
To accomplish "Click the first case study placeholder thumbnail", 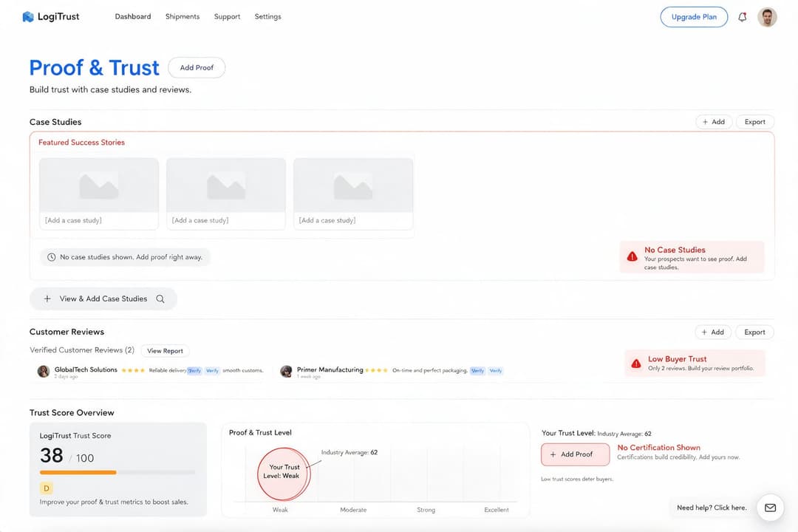I will (99, 185).
